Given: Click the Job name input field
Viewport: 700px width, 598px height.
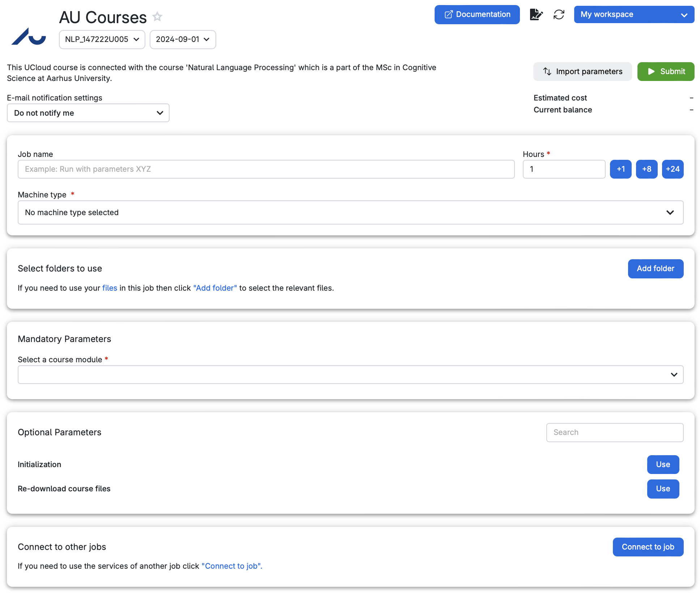Looking at the screenshot, I should [266, 169].
